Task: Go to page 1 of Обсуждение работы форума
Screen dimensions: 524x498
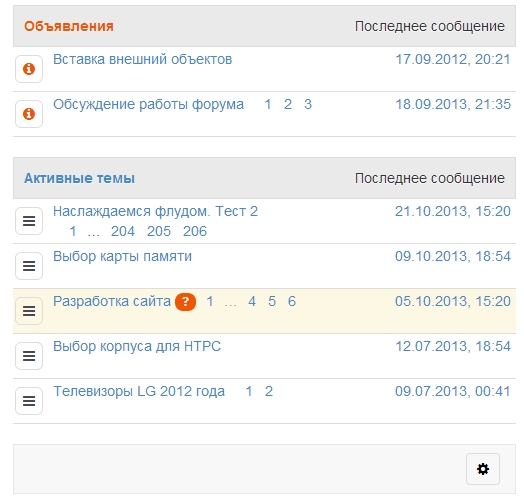Action: coord(268,104)
